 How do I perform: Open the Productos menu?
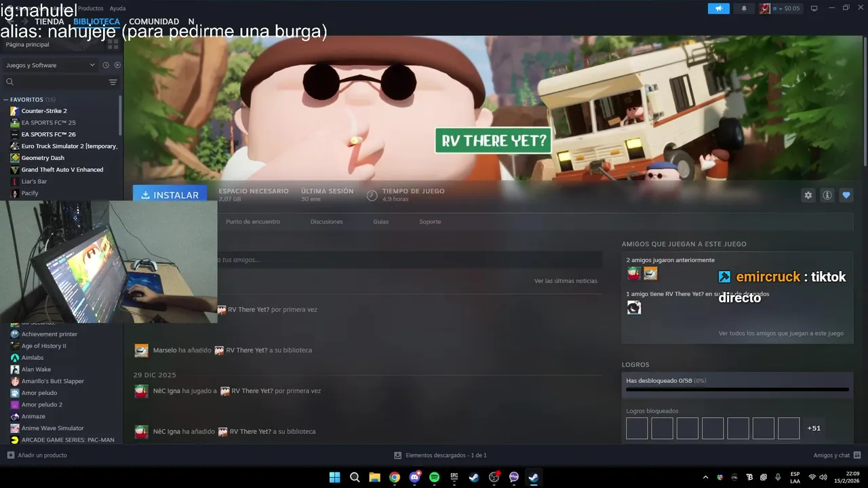[91, 8]
